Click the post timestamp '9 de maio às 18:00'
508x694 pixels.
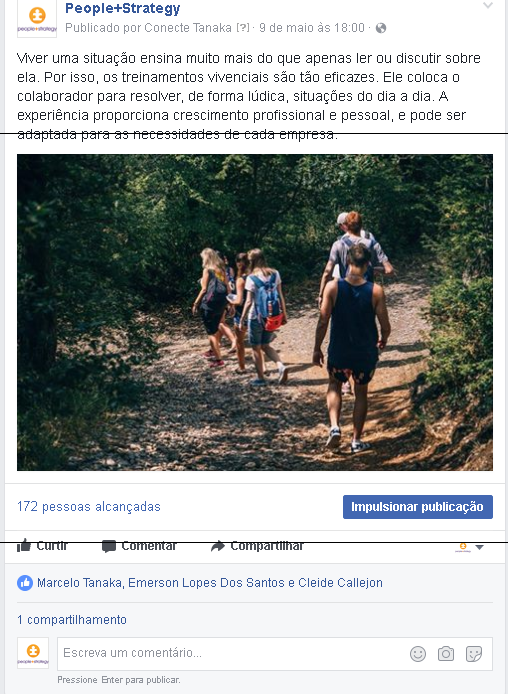pos(312,28)
